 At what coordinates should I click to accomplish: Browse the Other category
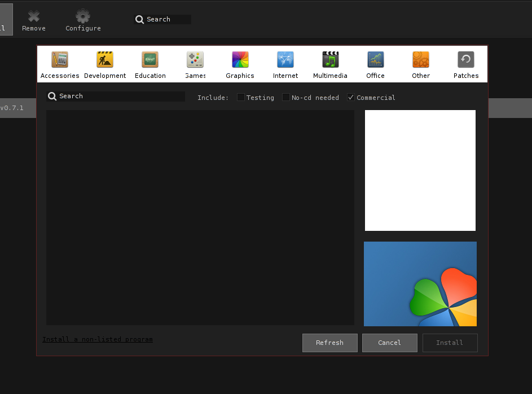(x=420, y=64)
